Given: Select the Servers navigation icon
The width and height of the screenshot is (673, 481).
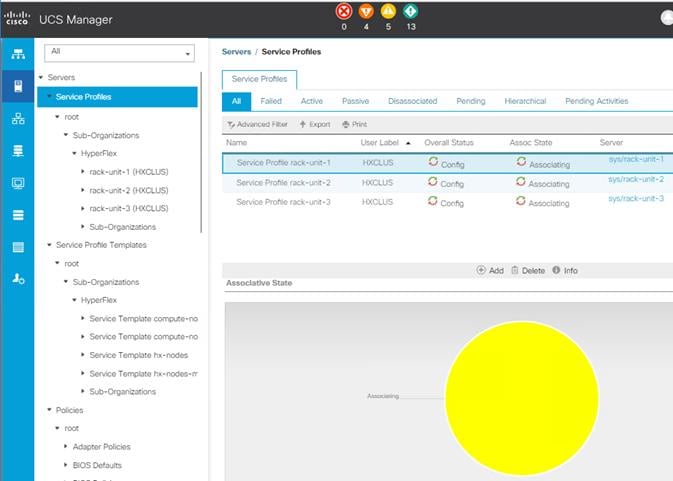Looking at the screenshot, I should (18, 86).
